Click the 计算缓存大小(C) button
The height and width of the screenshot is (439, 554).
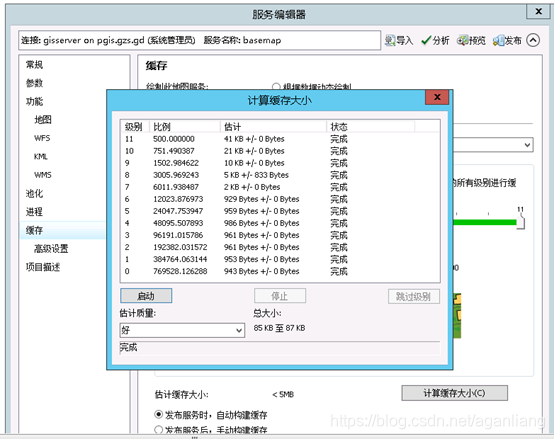454,393
